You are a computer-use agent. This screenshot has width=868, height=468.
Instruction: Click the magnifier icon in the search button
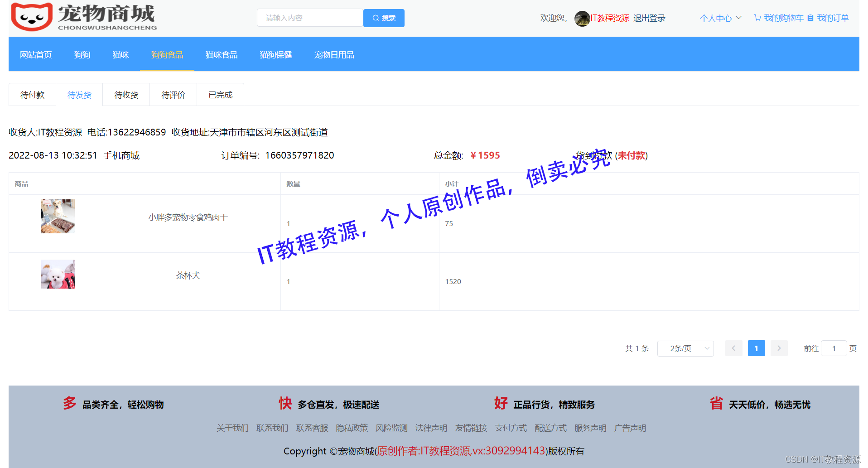[375, 18]
